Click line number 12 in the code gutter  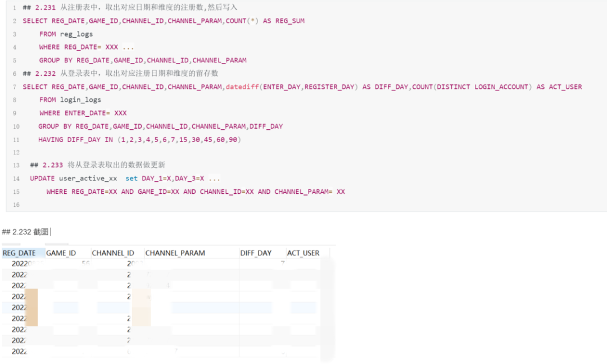point(16,152)
